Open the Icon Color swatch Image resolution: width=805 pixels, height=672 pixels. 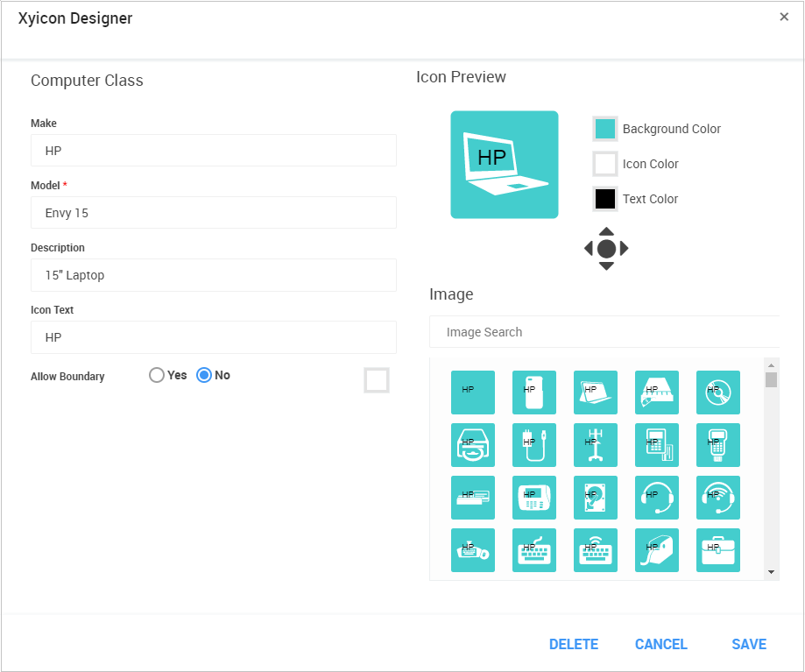(604, 164)
